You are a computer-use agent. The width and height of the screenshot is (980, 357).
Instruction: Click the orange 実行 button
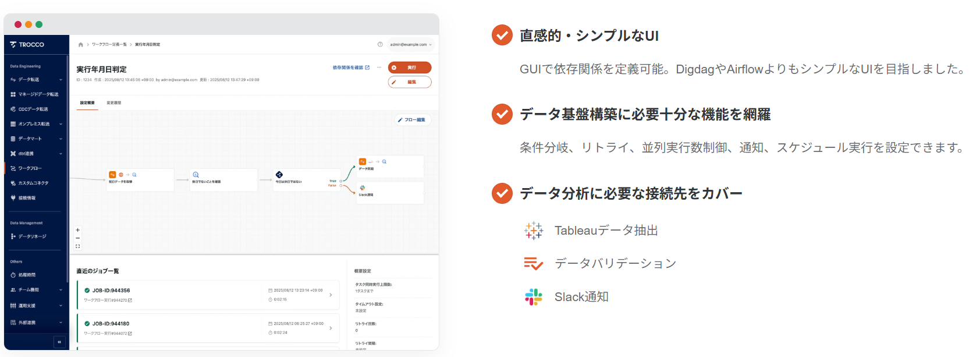[x=410, y=68]
